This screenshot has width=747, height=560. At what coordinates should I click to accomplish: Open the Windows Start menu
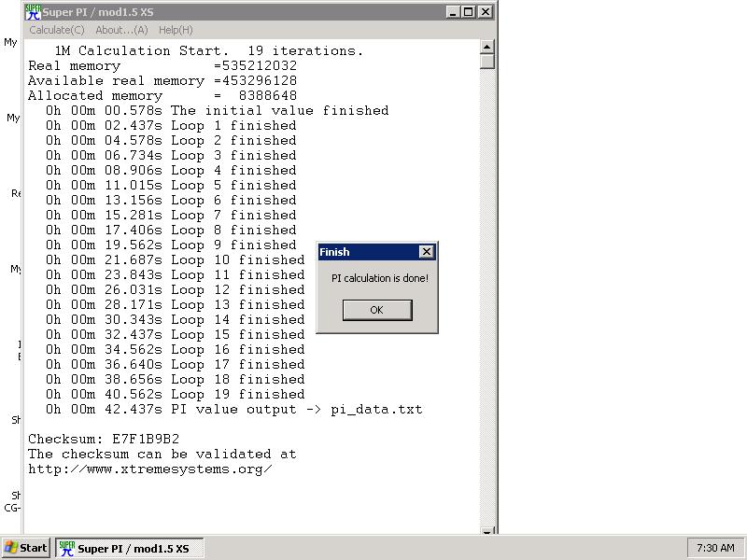26,548
